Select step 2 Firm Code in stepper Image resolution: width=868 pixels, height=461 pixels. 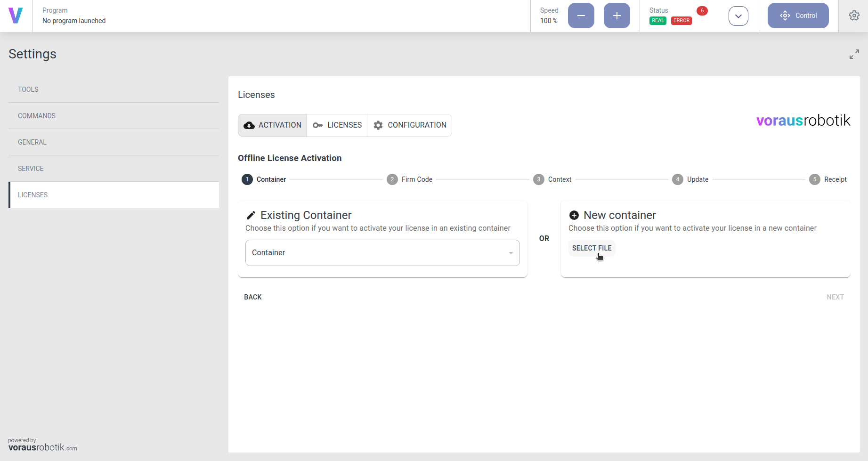[x=409, y=179]
